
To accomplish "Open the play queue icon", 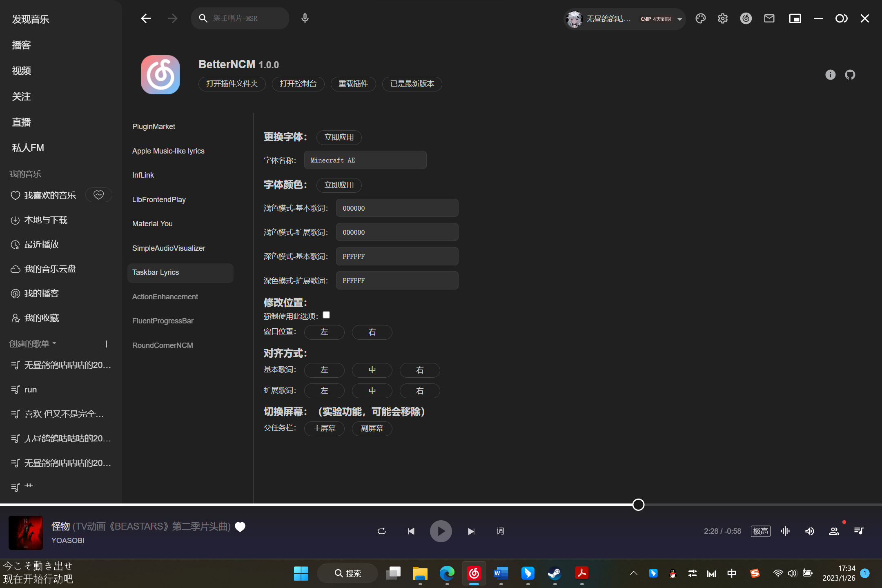I will coord(859,531).
